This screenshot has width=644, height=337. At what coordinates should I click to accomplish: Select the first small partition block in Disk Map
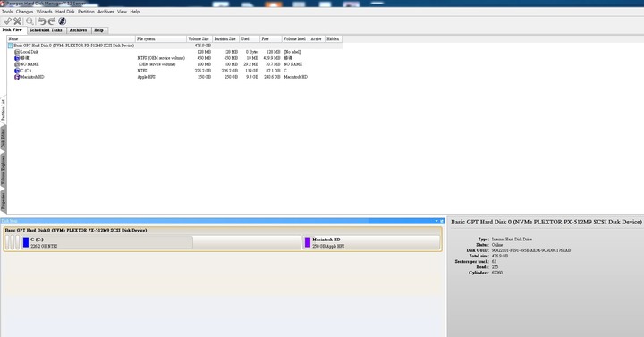coord(7,242)
